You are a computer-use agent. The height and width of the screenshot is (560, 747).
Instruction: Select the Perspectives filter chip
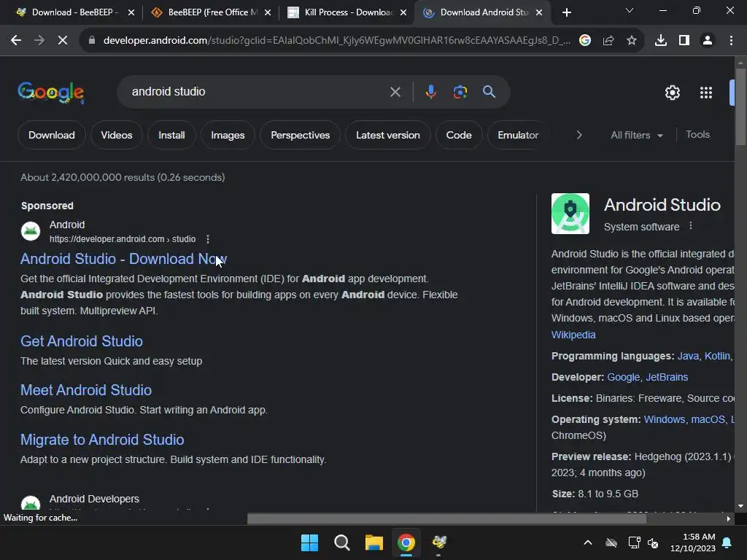point(300,135)
